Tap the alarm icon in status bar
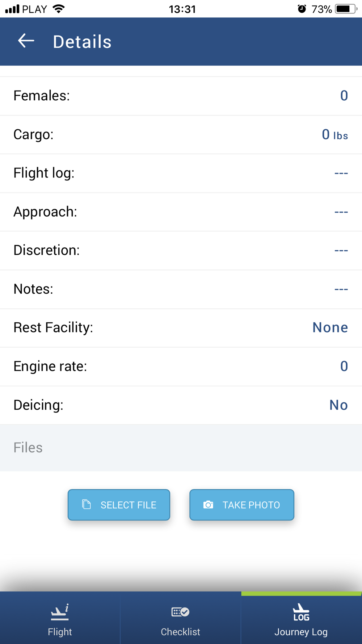 (x=302, y=9)
